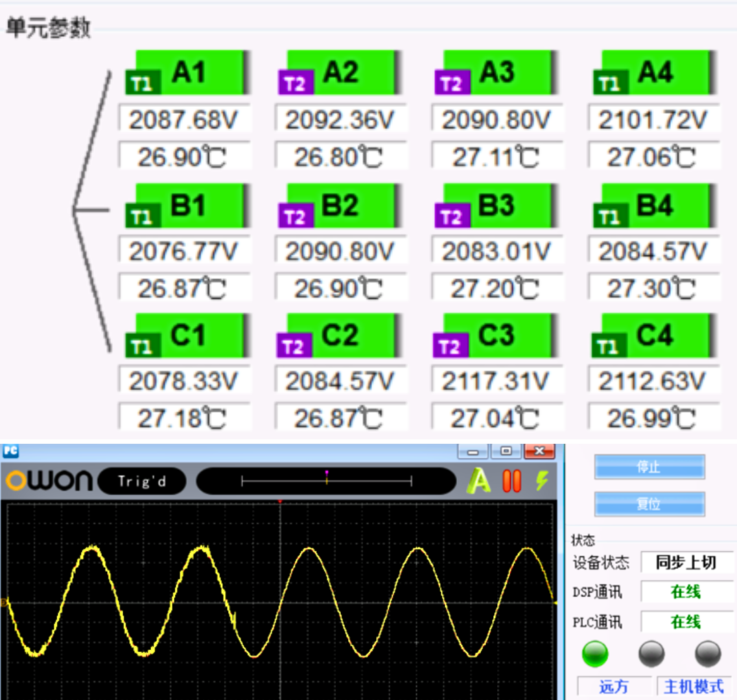The height and width of the screenshot is (700, 737).
Task: Click the PC icon in the OWON title bar
Action: pos(10,451)
